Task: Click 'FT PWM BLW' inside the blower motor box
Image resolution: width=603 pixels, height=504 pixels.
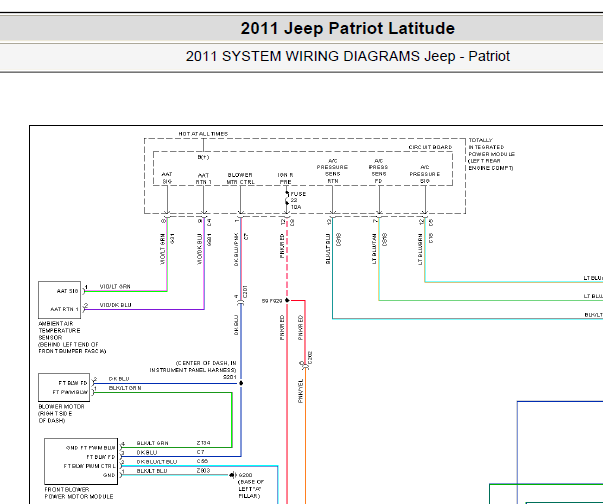Action: pyautogui.click(x=70, y=392)
